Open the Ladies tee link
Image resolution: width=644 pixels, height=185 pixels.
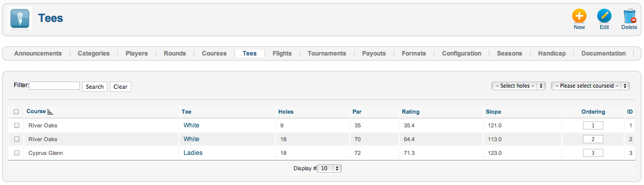[192, 153]
